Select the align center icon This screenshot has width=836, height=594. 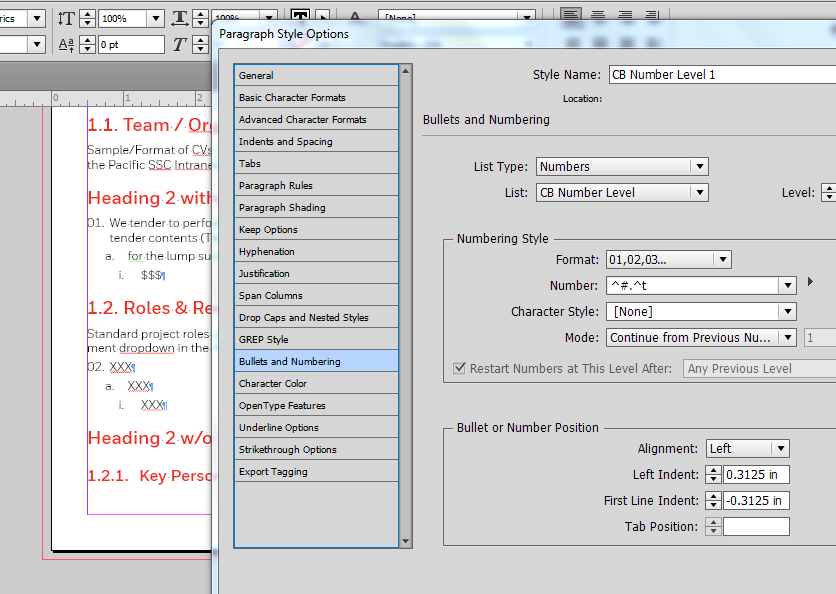coord(598,14)
